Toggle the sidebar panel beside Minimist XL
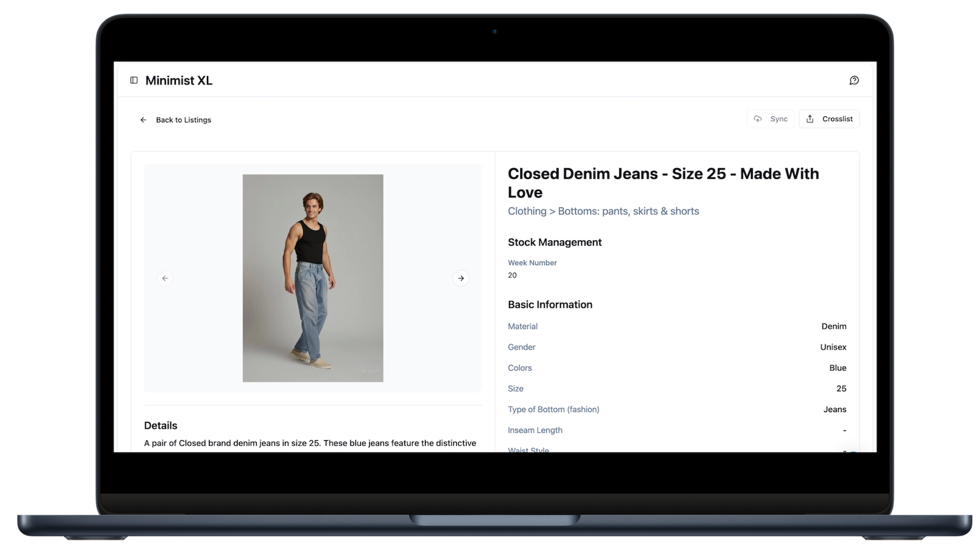Viewport: 980px width, 551px height. click(x=134, y=80)
